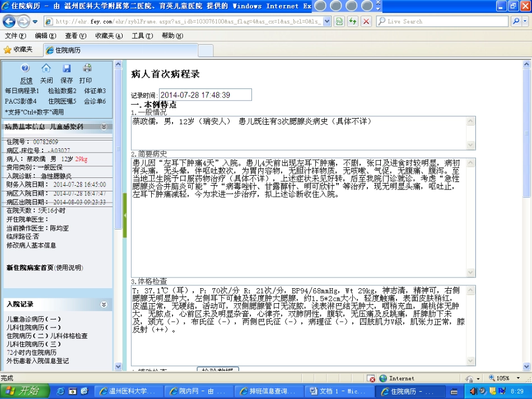Viewport: 532px width, 399px height.
Task: Switch to 院内网 taskbar window
Action: pyautogui.click(x=199, y=391)
